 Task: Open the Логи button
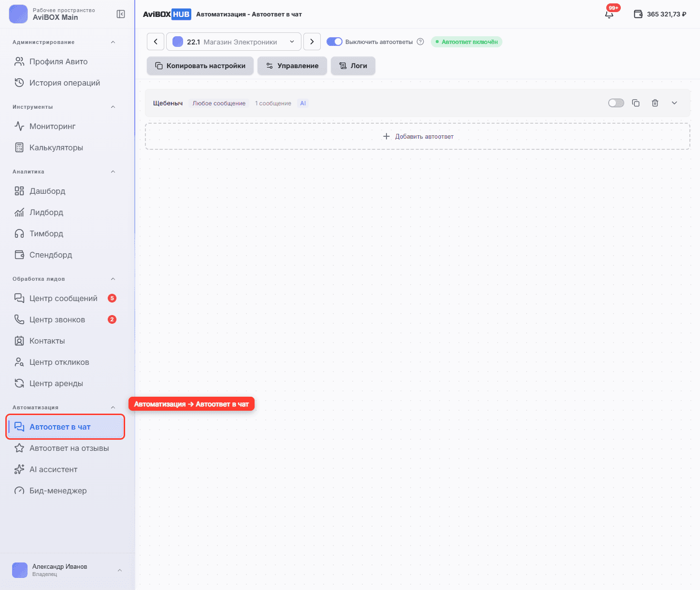[x=353, y=66]
